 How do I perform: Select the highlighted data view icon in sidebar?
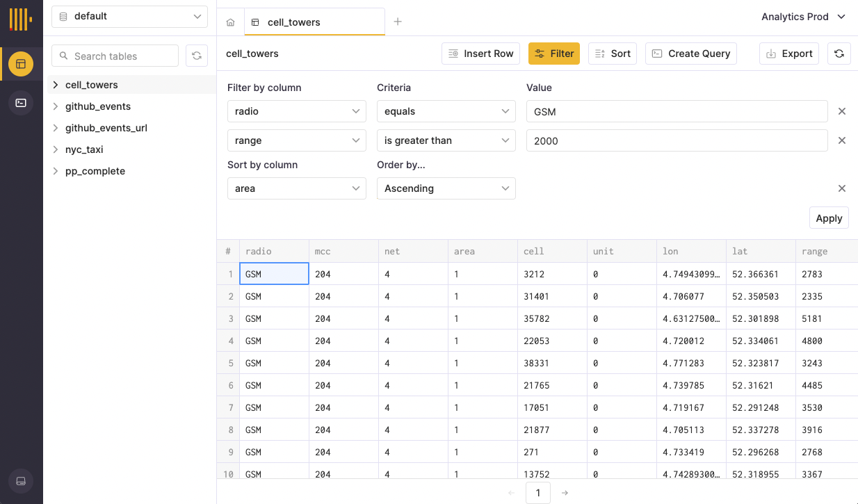pyautogui.click(x=21, y=63)
